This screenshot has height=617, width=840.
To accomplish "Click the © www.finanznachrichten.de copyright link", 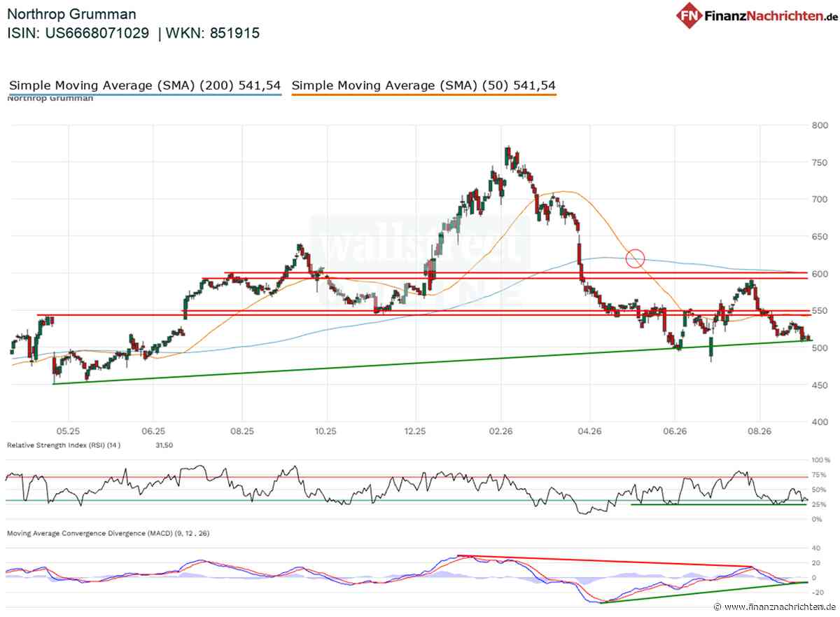I will pyautogui.click(x=775, y=607).
